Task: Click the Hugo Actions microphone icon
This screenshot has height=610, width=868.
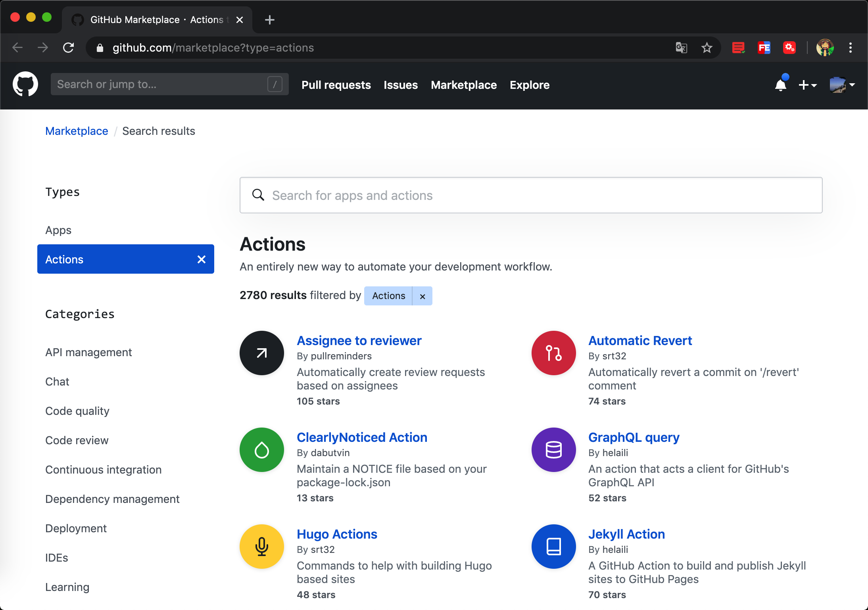Action: [x=262, y=547]
